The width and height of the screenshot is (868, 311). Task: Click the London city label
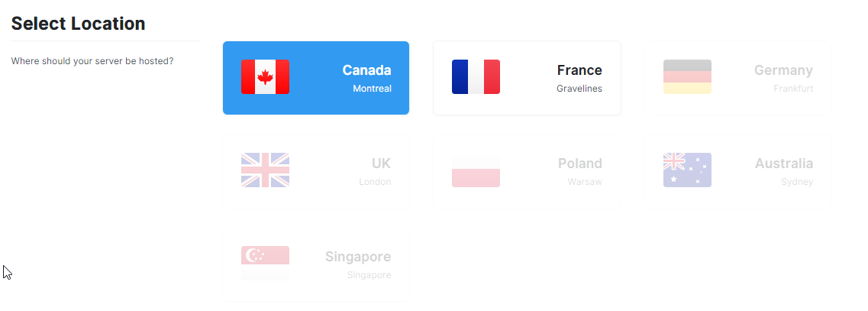click(375, 182)
